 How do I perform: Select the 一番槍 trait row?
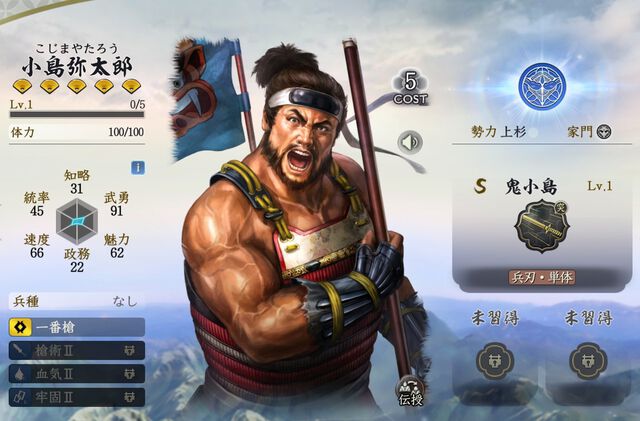77,327
